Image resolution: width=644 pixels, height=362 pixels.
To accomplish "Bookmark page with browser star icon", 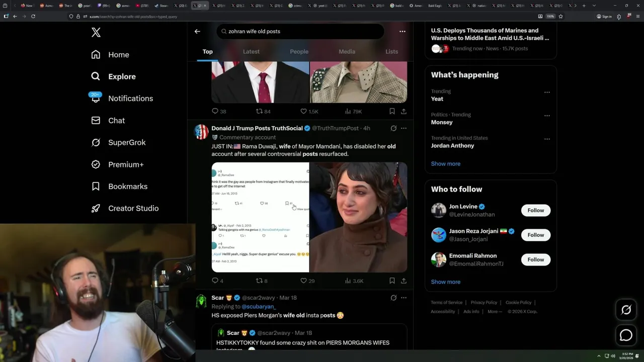I will click(560, 16).
